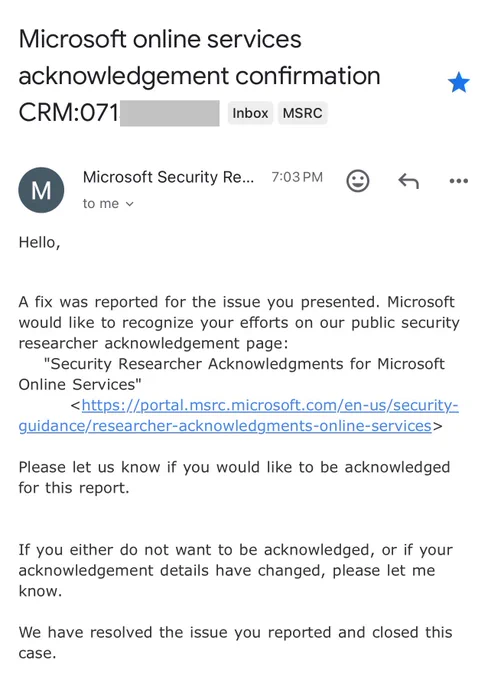Select the "to me" recipient text
The height and width of the screenshot is (680, 491).
click(101, 203)
